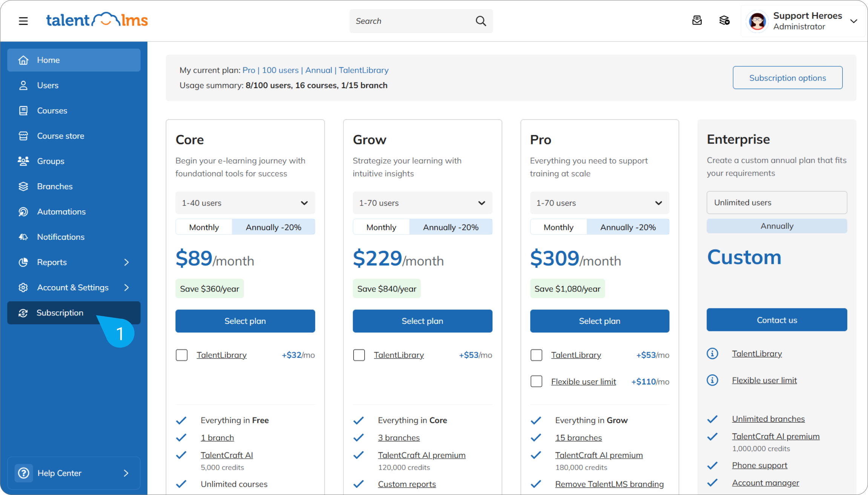Click the TalentLMS logo
The width and height of the screenshot is (868, 495).
coord(97,20)
